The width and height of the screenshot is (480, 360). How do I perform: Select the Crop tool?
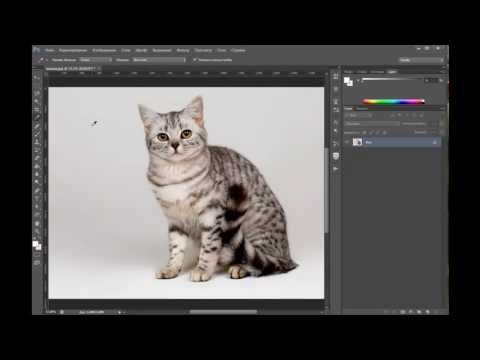tap(37, 110)
